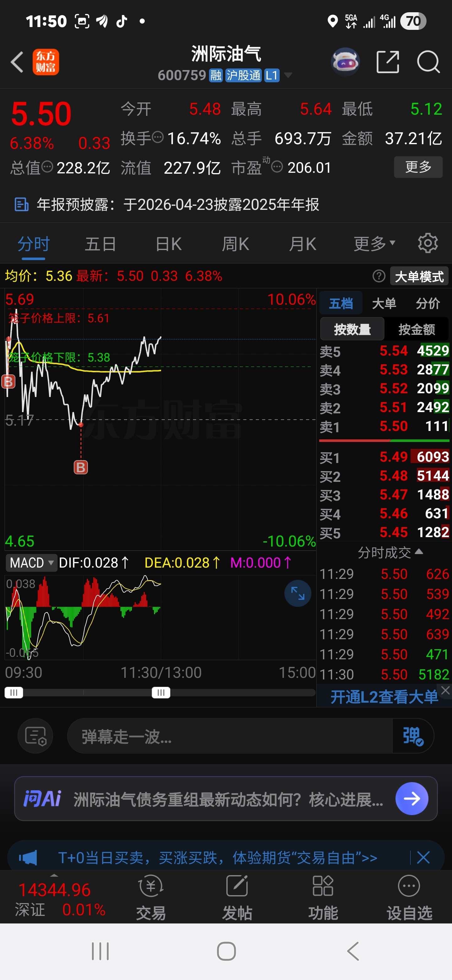Close the 开通L2 banner
The image size is (452, 980).
(445, 690)
